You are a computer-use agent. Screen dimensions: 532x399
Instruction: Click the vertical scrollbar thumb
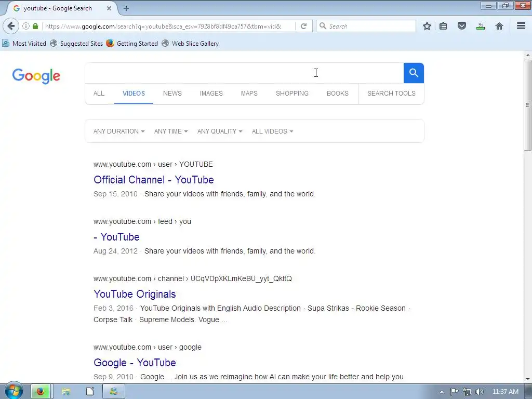click(527, 105)
